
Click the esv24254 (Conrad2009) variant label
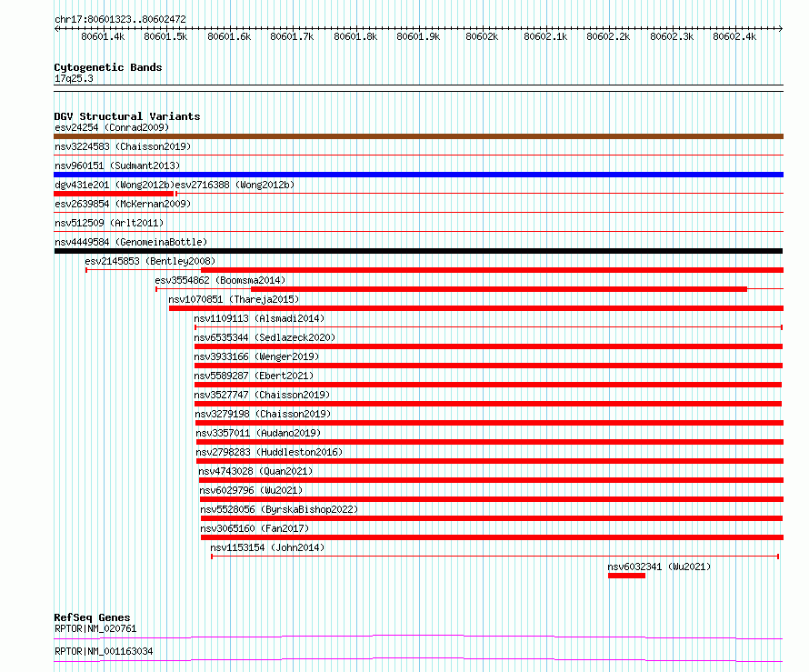[x=112, y=127]
